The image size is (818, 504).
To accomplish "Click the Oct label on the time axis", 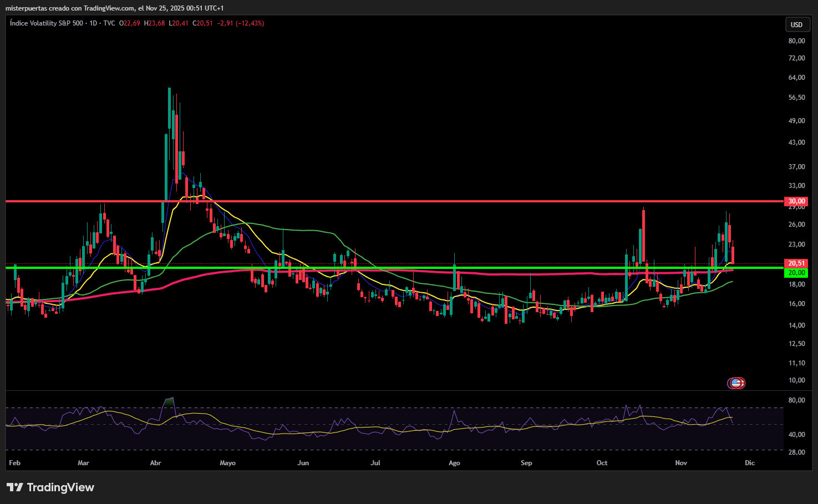I will click(602, 463).
